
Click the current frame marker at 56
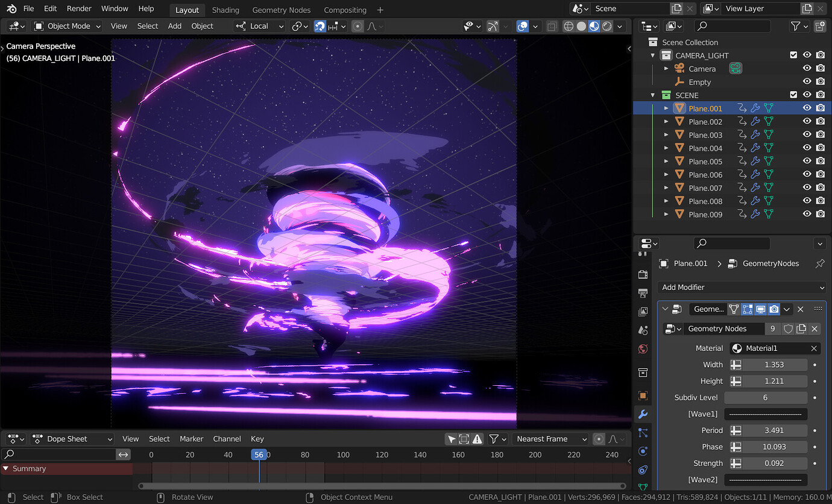click(260, 454)
